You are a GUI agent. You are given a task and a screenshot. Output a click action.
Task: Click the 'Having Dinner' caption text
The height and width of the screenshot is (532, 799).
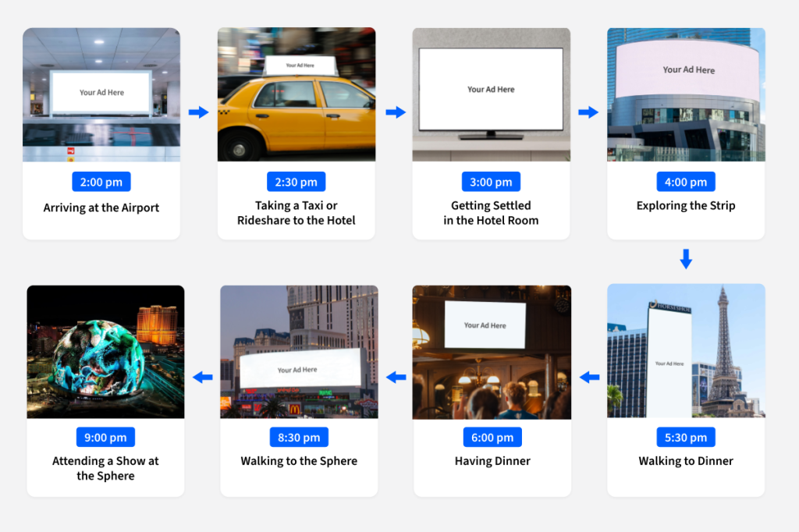pos(492,461)
